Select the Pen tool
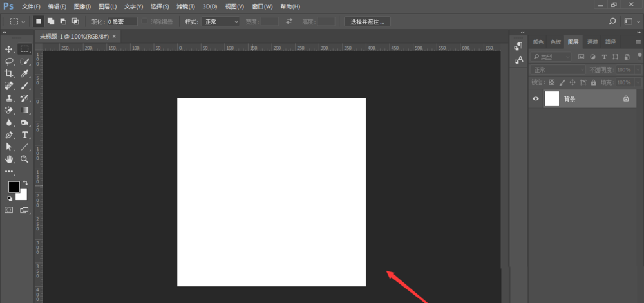Image resolution: width=644 pixels, height=303 pixels. (x=9, y=134)
